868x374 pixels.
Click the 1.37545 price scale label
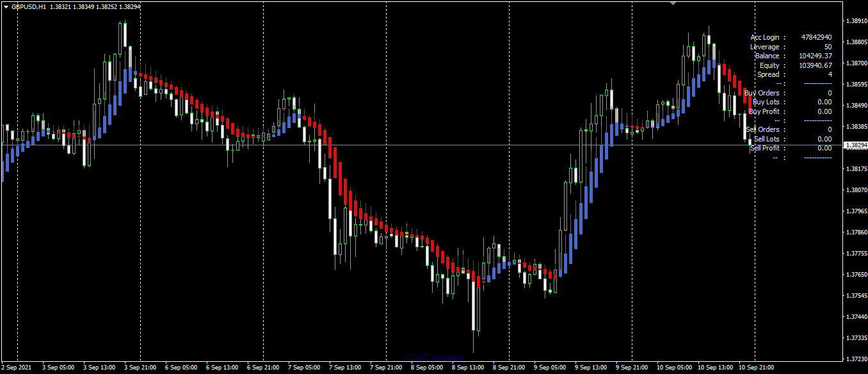pos(856,296)
